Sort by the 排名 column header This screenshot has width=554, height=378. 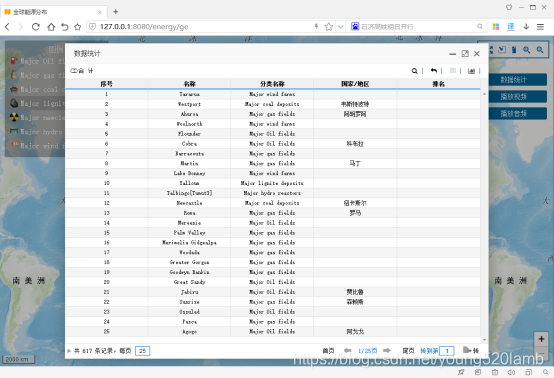pos(438,84)
